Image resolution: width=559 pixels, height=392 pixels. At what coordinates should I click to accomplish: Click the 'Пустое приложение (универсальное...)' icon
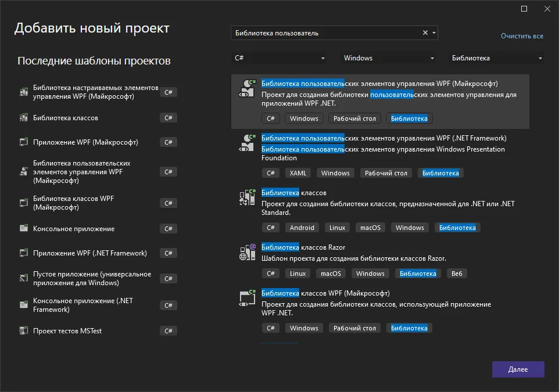coord(23,278)
